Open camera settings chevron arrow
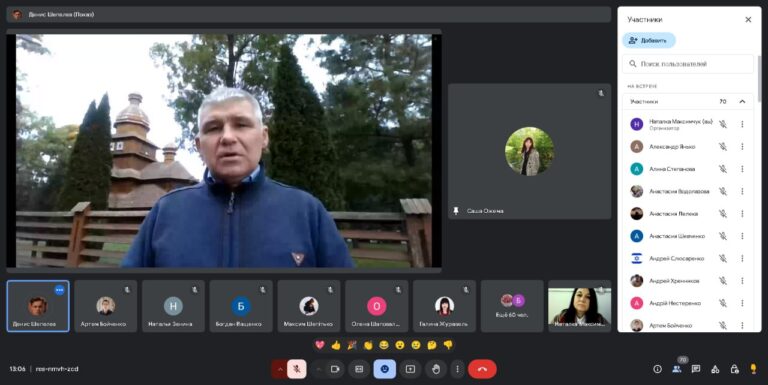This screenshot has width=768, height=385. (319, 369)
